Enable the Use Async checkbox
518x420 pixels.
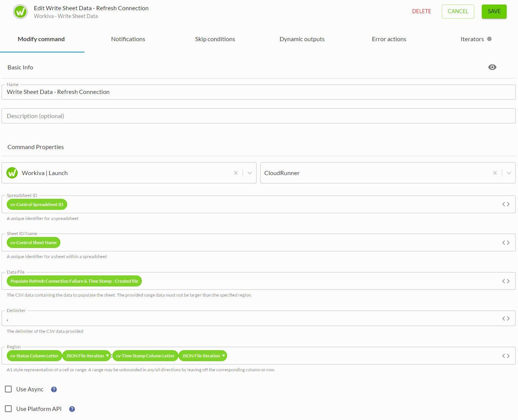(8, 389)
